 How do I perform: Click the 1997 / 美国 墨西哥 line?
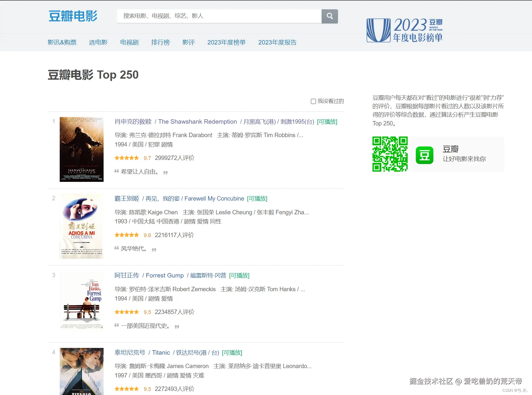pyautogui.click(x=159, y=375)
